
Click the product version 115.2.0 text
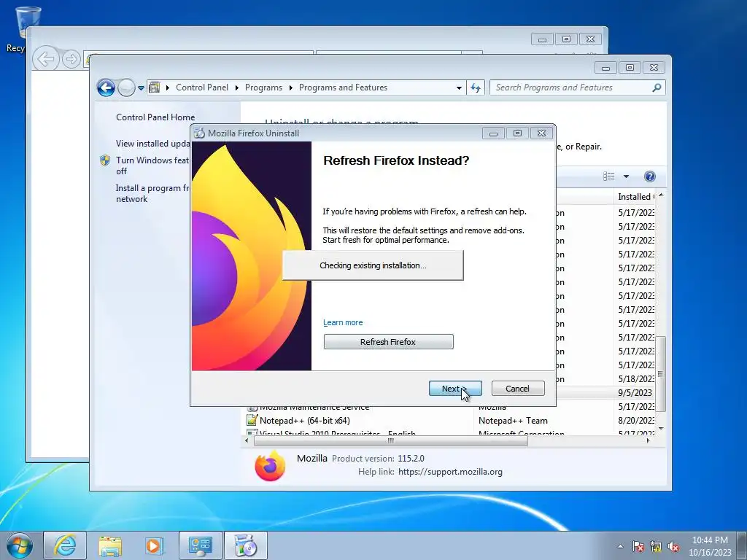pyautogui.click(x=411, y=459)
